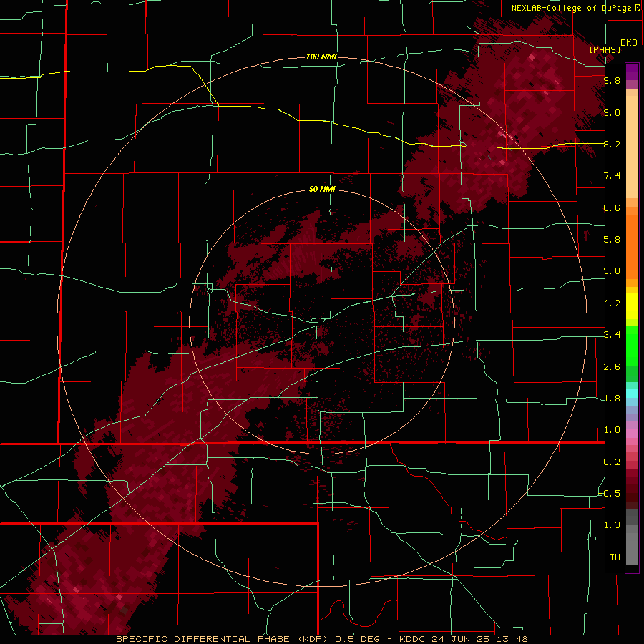Screen dimensions: 644x644
Task: Click the 7.4 value on color scale
Action: [612, 176]
